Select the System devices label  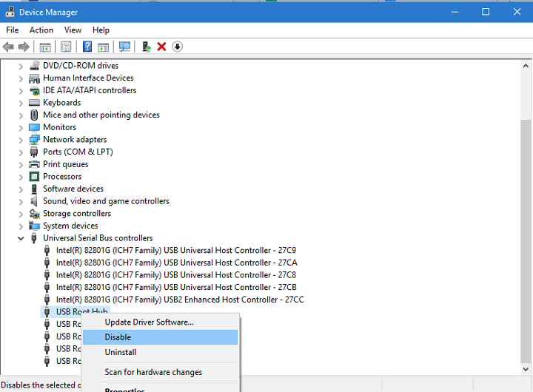70,226
